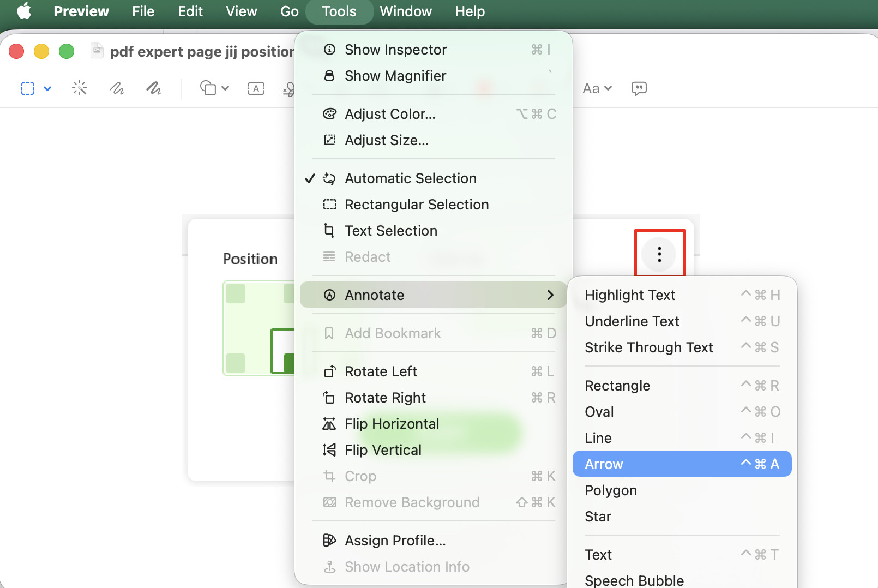The image size is (878, 588).
Task: Choose Adjust Size...
Action: (434, 140)
